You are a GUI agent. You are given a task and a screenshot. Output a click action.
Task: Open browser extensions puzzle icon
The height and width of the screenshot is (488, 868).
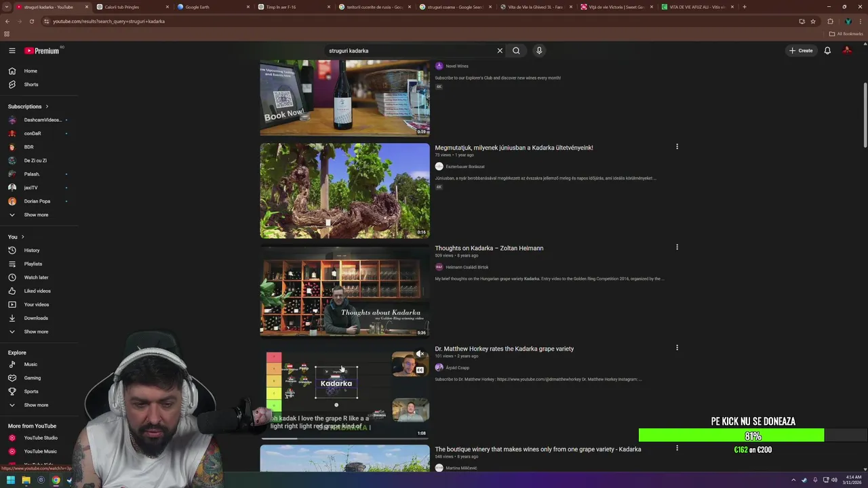coord(830,21)
